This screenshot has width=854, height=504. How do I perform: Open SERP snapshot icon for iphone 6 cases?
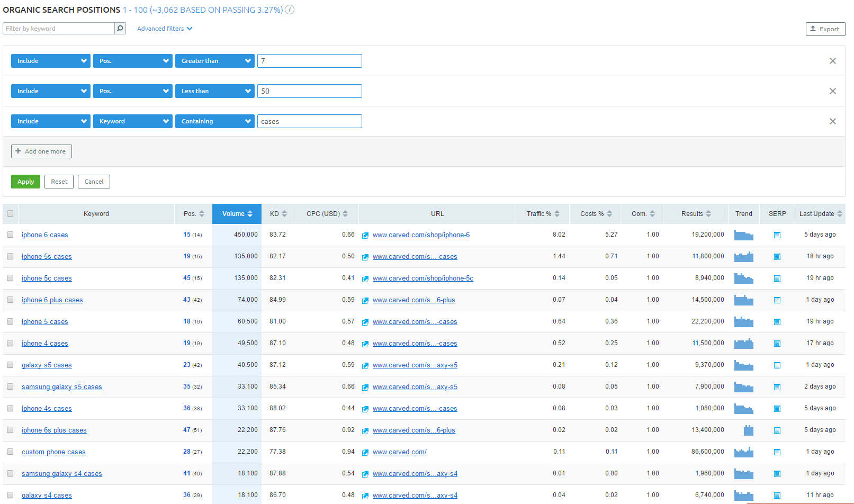point(777,235)
